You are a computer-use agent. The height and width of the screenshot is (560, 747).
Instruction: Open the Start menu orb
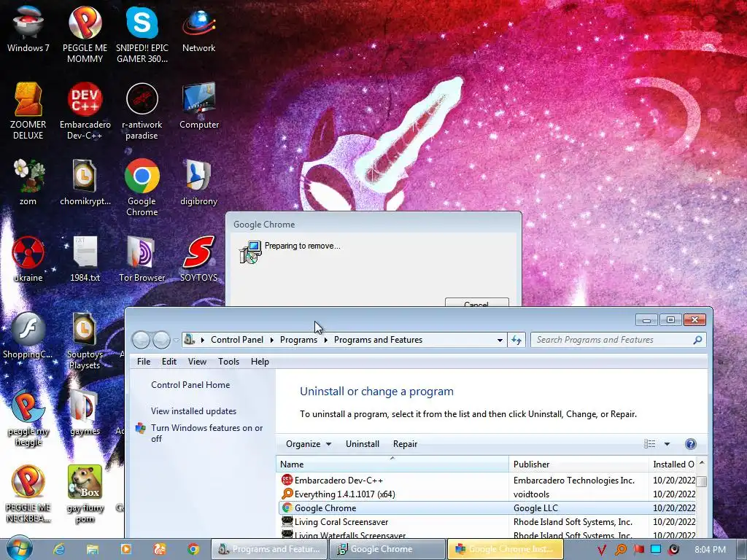(20, 548)
